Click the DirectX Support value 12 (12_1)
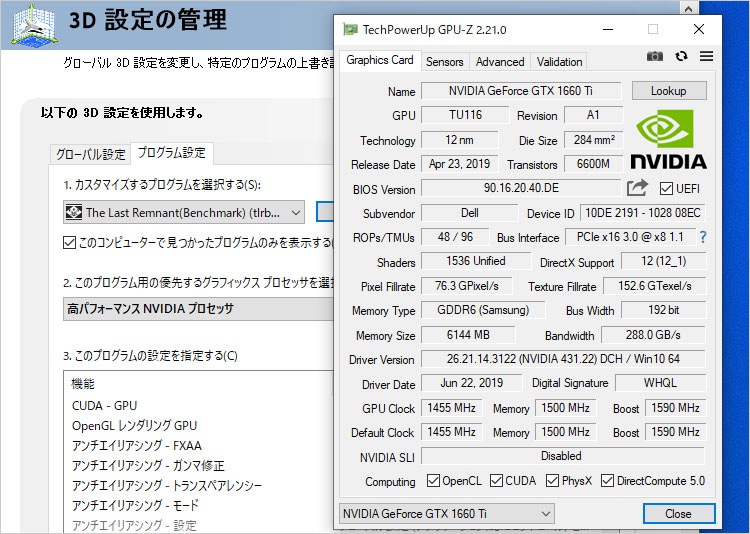 663,261
